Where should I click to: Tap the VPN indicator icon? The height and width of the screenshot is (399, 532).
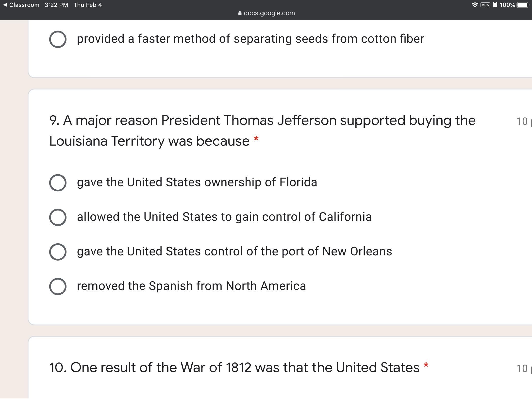click(x=485, y=5)
